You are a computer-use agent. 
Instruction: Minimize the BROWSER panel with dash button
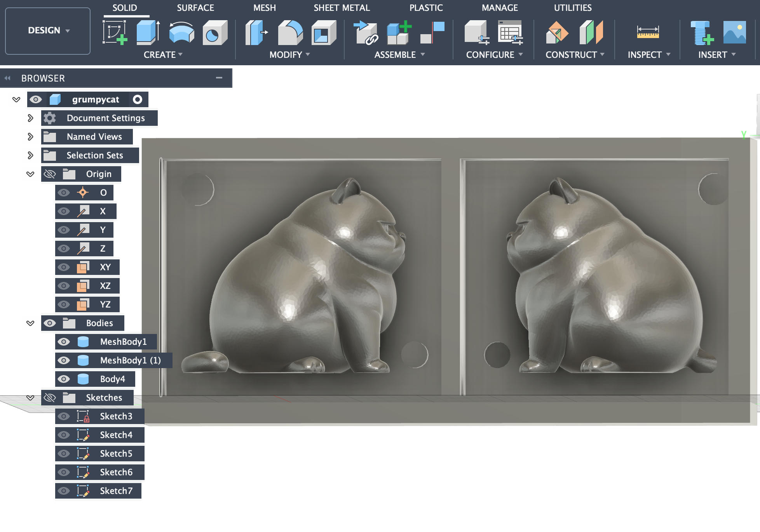click(x=219, y=78)
